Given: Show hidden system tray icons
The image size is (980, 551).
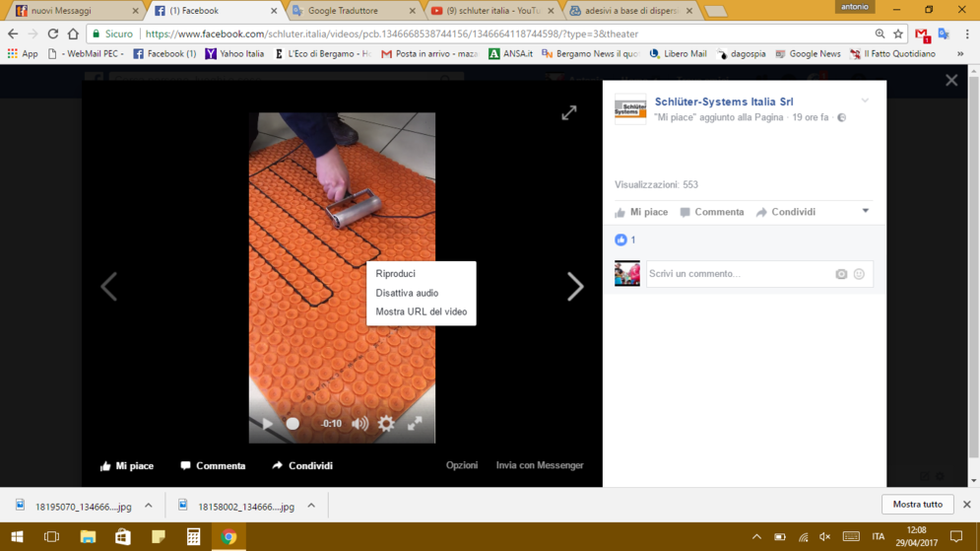Looking at the screenshot, I should [756, 536].
